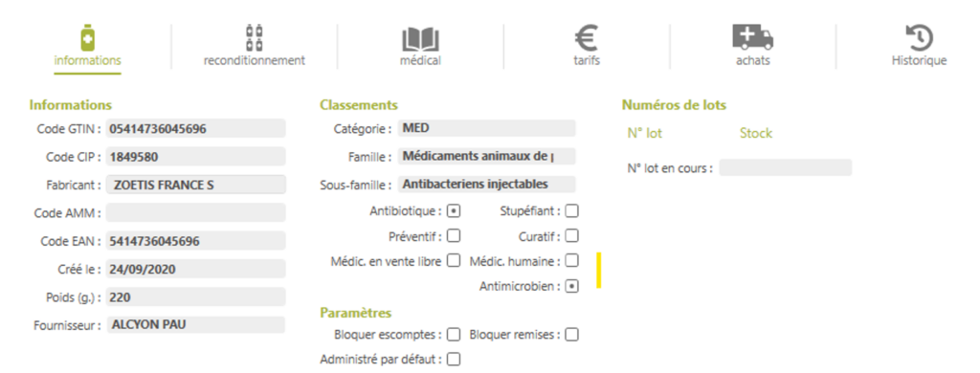Open the Sous-famille Antibacteriens injectables field

(x=486, y=185)
